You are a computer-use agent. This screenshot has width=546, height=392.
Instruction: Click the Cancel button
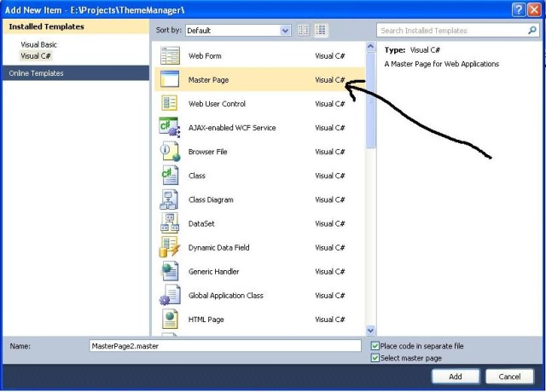[509, 377]
